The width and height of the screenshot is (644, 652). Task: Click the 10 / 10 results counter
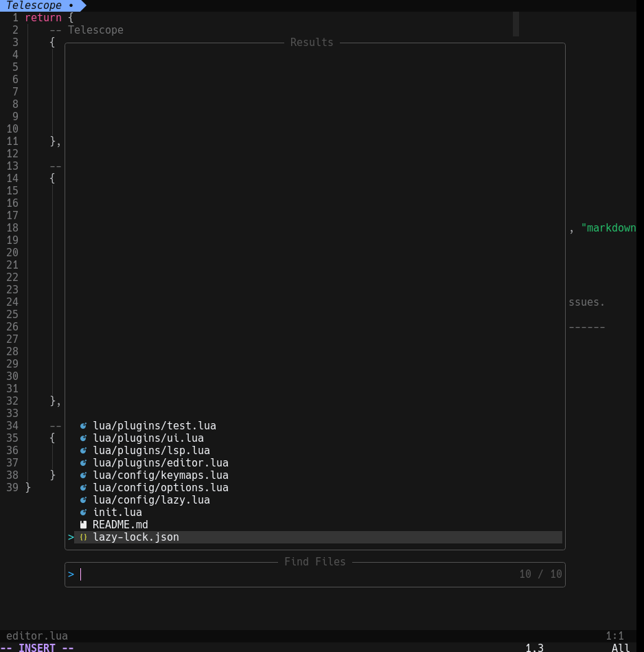tap(540, 574)
